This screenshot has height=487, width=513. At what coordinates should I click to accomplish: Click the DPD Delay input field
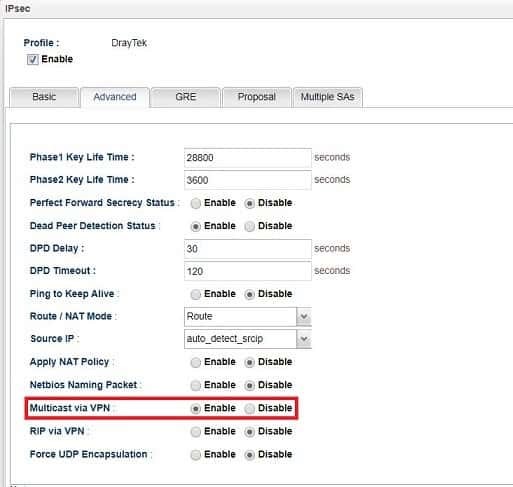(x=248, y=249)
